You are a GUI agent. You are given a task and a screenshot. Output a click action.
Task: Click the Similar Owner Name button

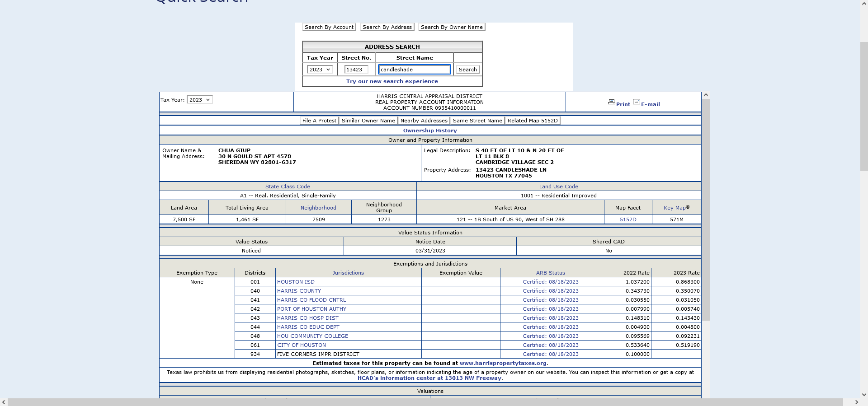point(368,121)
